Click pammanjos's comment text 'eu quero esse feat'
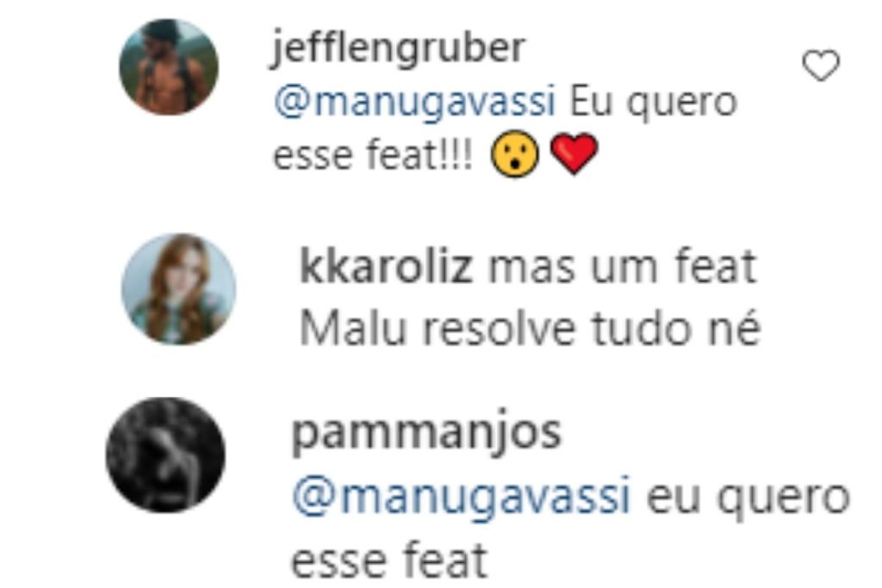The image size is (882, 588). tap(570, 529)
